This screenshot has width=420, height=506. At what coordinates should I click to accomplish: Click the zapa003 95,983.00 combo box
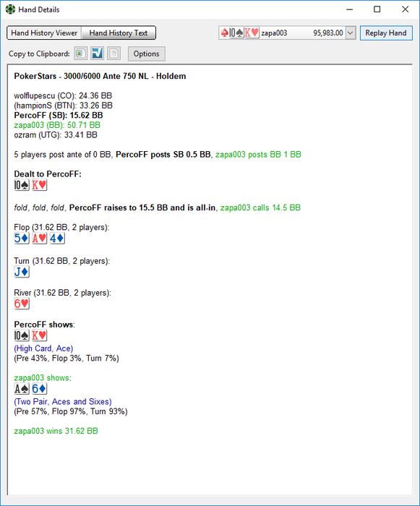click(x=287, y=33)
